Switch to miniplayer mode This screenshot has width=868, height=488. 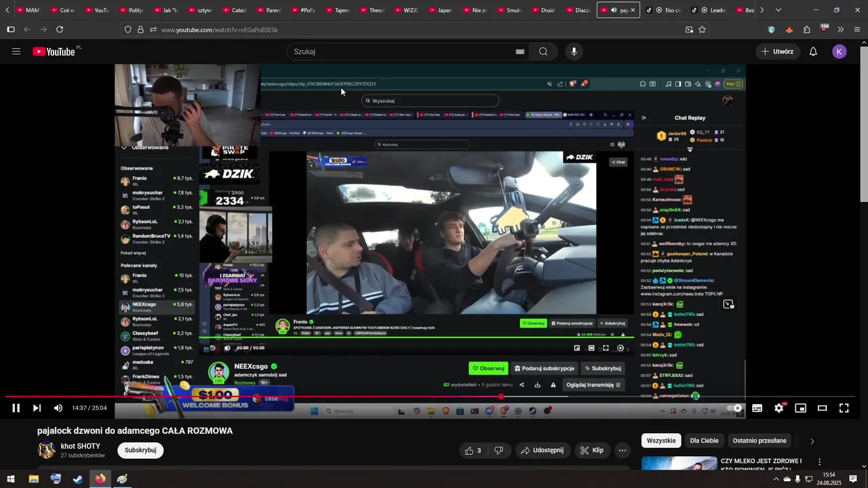tap(801, 408)
